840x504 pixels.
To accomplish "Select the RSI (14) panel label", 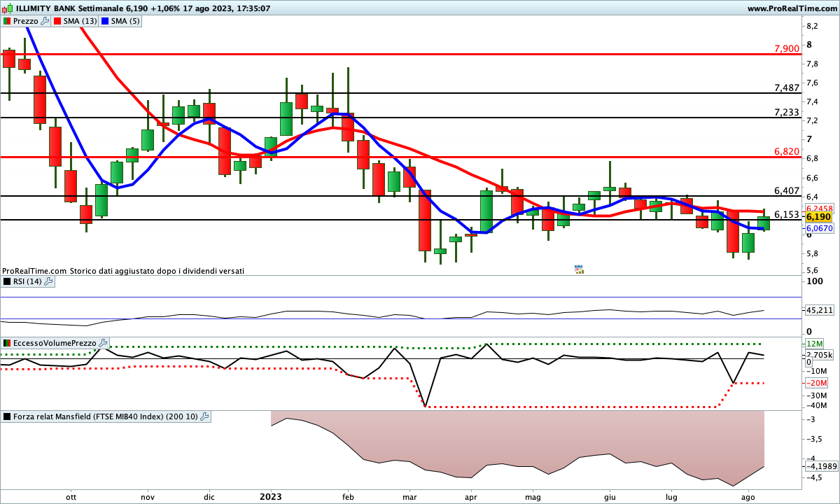I will point(27,281).
